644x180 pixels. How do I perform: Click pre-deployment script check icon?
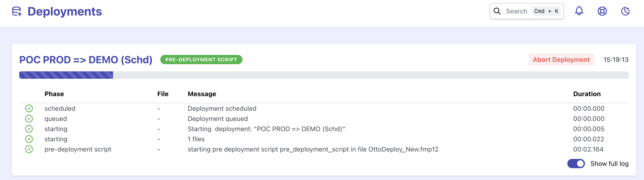tap(29, 149)
